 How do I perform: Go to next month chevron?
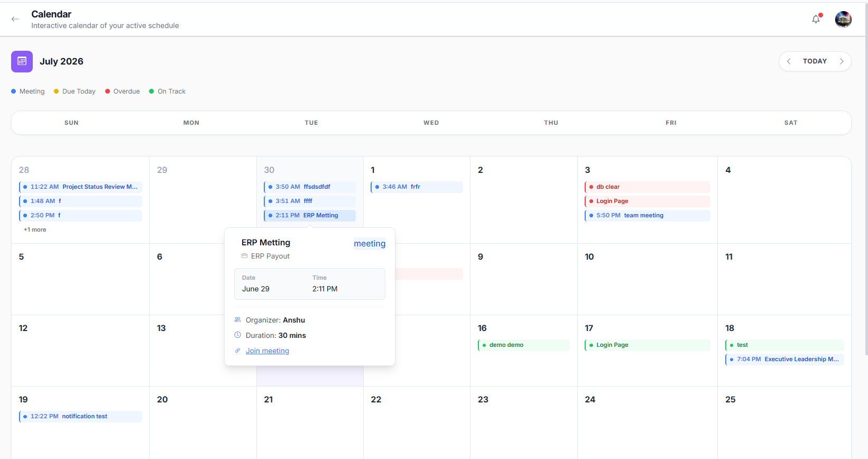tap(842, 61)
